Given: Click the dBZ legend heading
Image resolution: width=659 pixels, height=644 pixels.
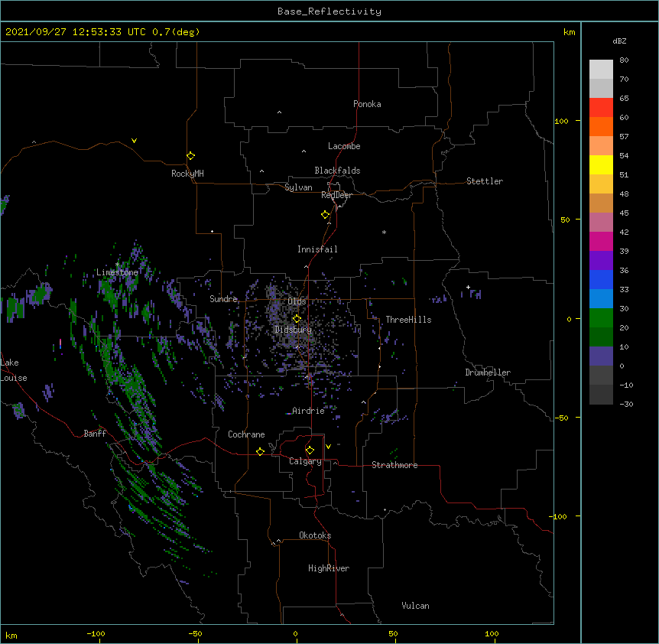Looking at the screenshot, I should pos(619,41).
